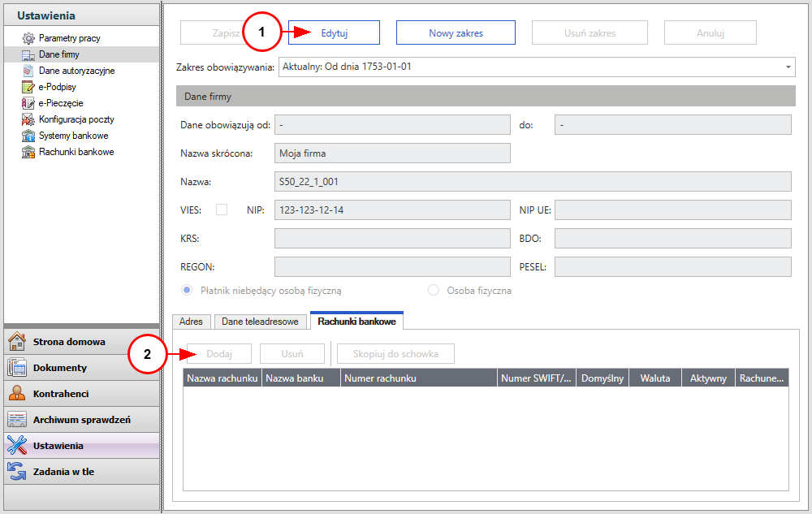Click the e-Pieczęcie stamp icon
812x514 pixels.
[28, 103]
